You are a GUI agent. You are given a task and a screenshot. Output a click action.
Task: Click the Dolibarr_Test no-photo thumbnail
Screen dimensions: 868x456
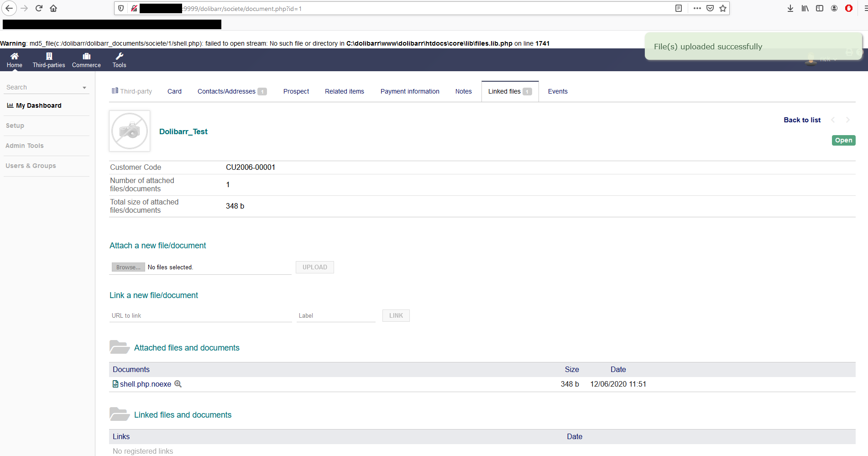click(x=130, y=131)
